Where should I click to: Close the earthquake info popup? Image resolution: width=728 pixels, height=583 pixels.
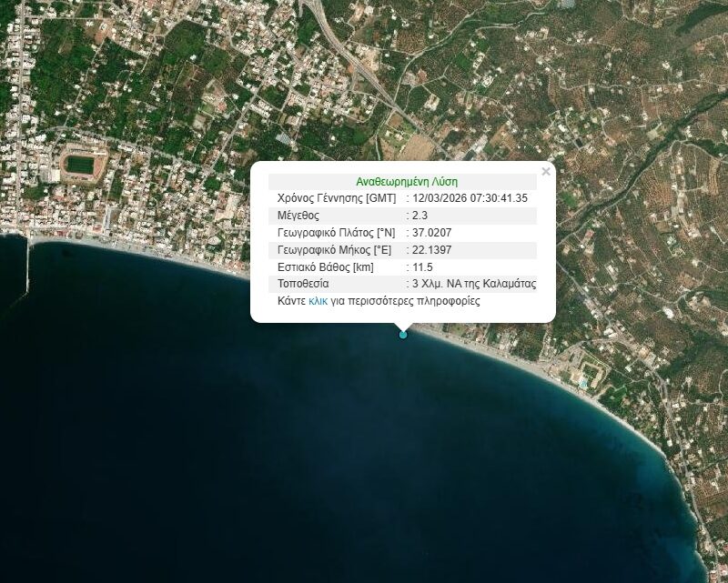tap(545, 171)
